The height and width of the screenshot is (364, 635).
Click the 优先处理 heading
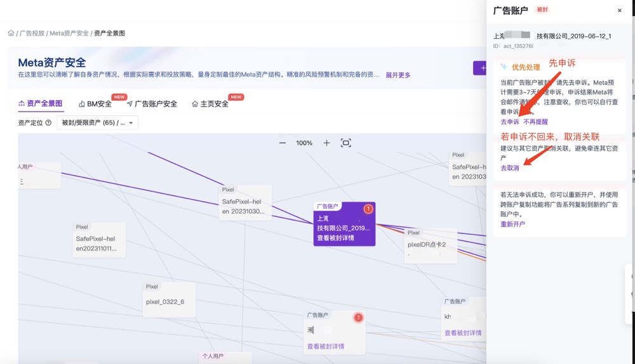click(526, 67)
